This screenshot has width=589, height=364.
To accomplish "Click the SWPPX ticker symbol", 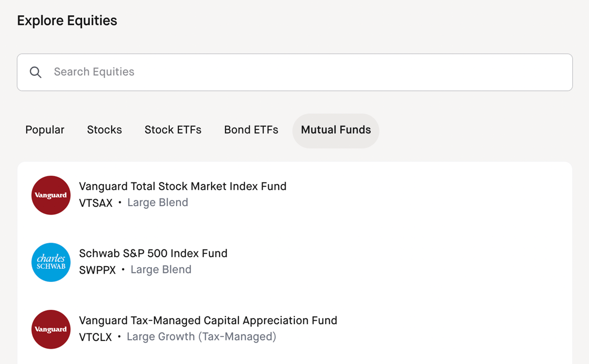I will click(97, 270).
